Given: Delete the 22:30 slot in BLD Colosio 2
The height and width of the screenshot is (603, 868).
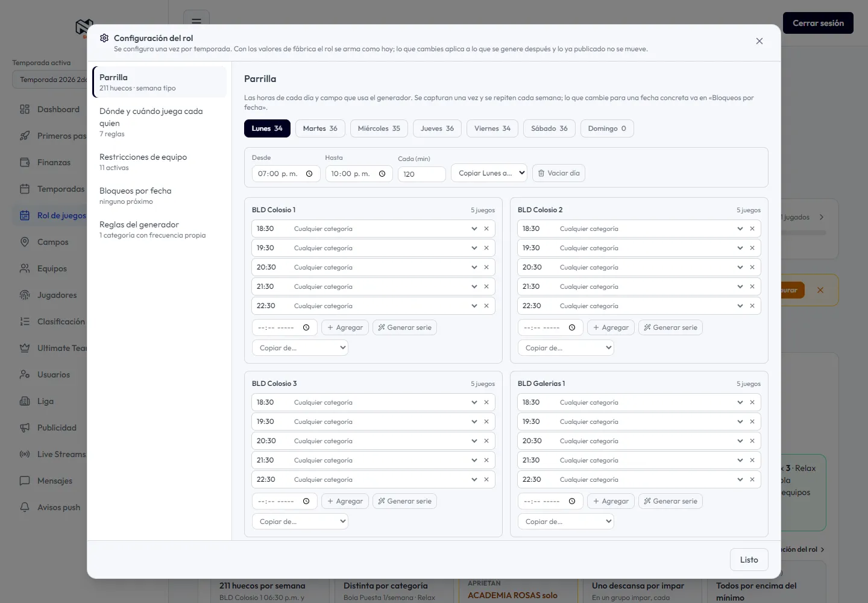Looking at the screenshot, I should tap(752, 306).
